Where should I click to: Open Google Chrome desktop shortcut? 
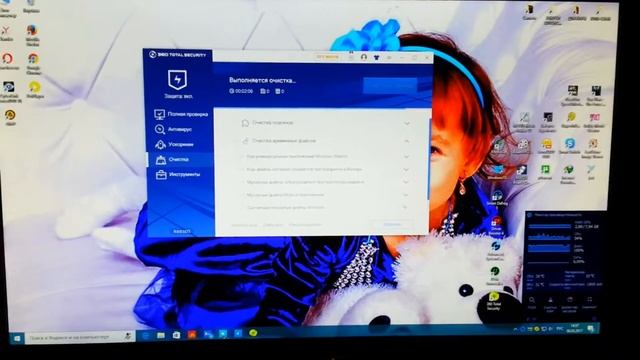33,64
